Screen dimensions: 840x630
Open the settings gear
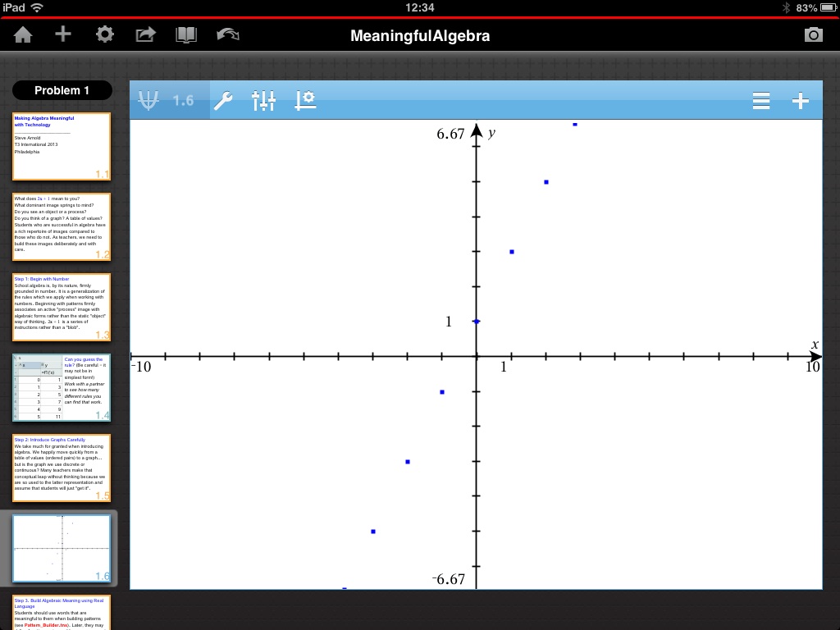pyautogui.click(x=104, y=34)
